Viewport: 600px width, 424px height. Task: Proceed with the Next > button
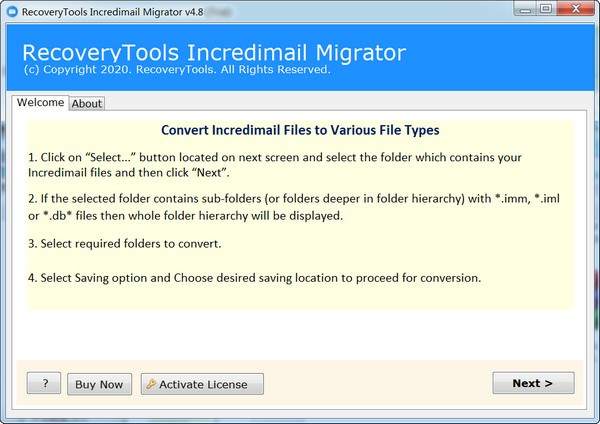tap(533, 383)
